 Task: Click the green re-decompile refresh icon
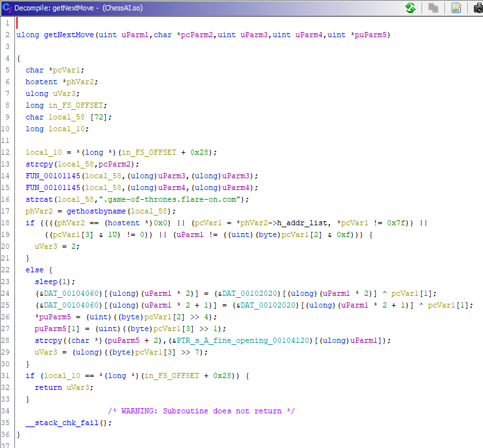point(410,8)
